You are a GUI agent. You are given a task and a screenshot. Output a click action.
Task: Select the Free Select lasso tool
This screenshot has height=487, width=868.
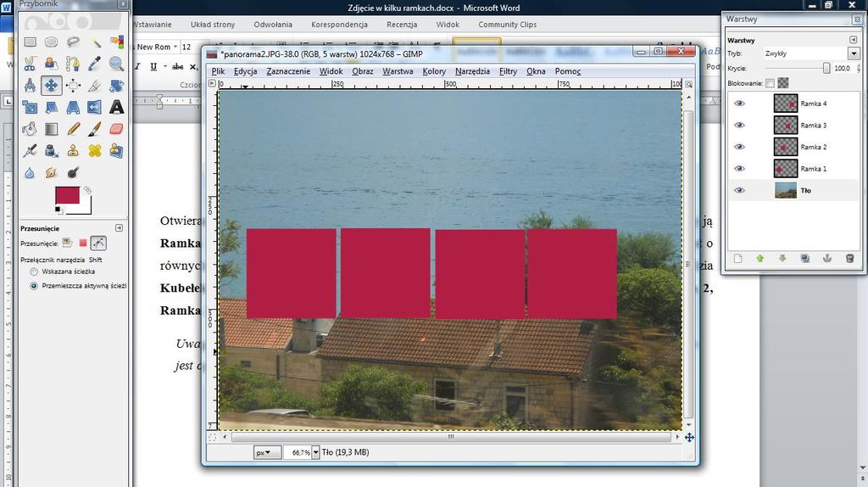[73, 42]
